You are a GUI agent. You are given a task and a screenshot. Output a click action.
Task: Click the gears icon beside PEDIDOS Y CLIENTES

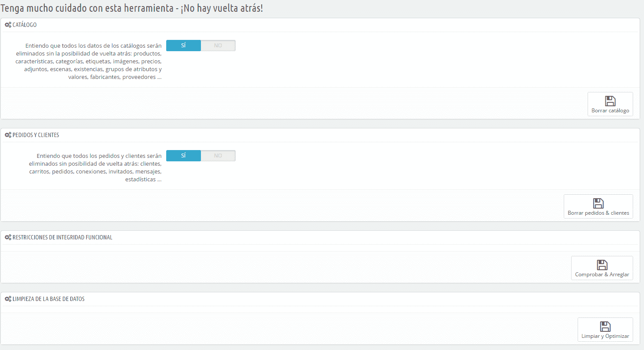pos(8,135)
